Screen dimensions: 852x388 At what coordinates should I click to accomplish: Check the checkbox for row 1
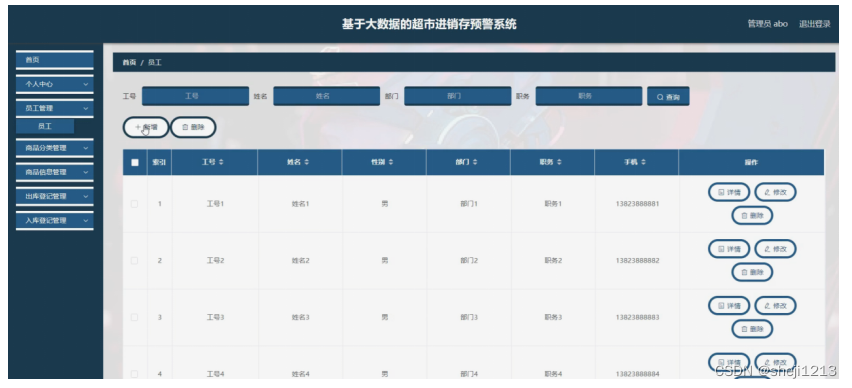[x=134, y=204]
